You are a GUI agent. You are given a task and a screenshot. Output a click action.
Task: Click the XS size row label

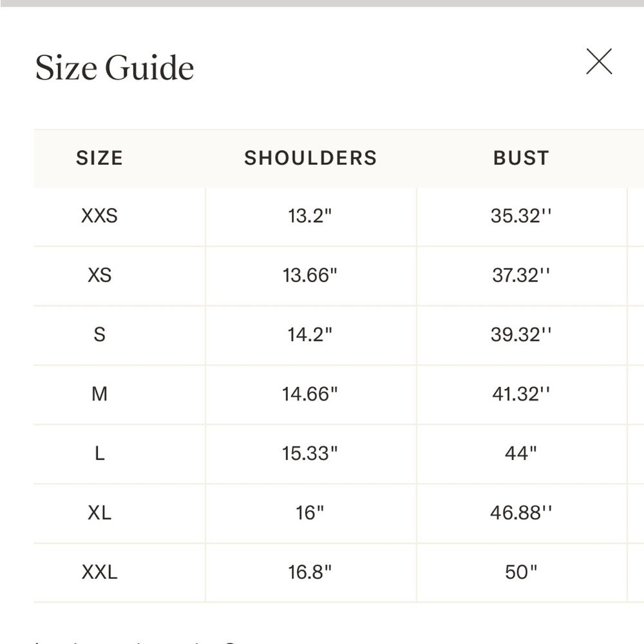(x=99, y=275)
